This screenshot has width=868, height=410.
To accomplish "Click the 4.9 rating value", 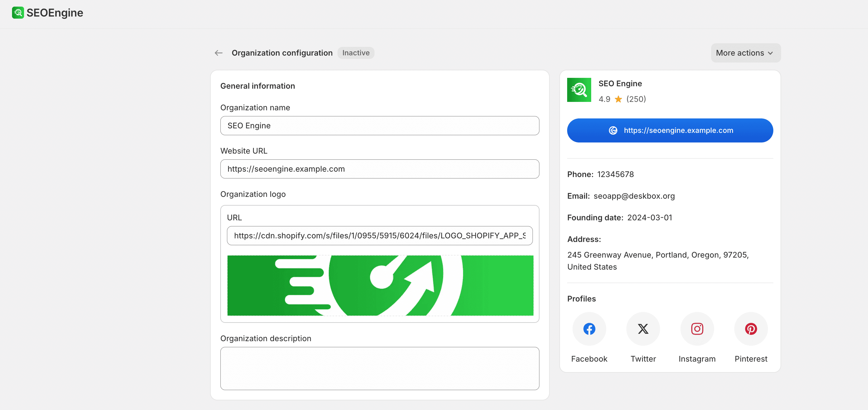I will coord(604,99).
